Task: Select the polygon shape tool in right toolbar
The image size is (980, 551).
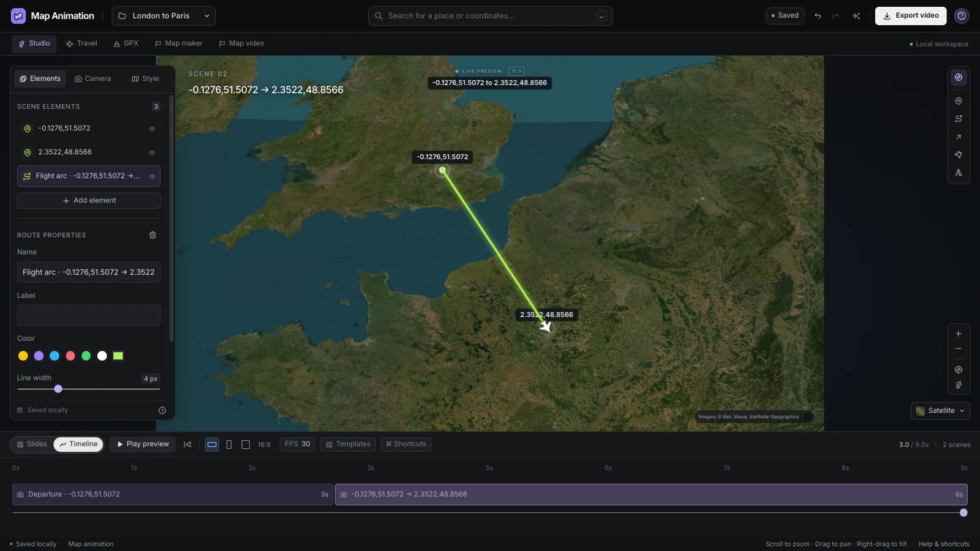Action: coord(959,155)
